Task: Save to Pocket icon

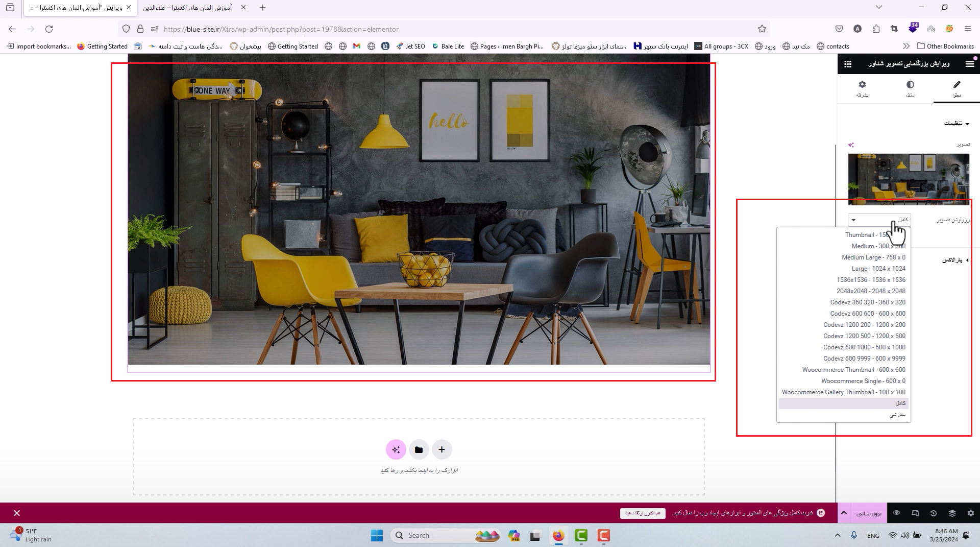Action: tap(839, 29)
